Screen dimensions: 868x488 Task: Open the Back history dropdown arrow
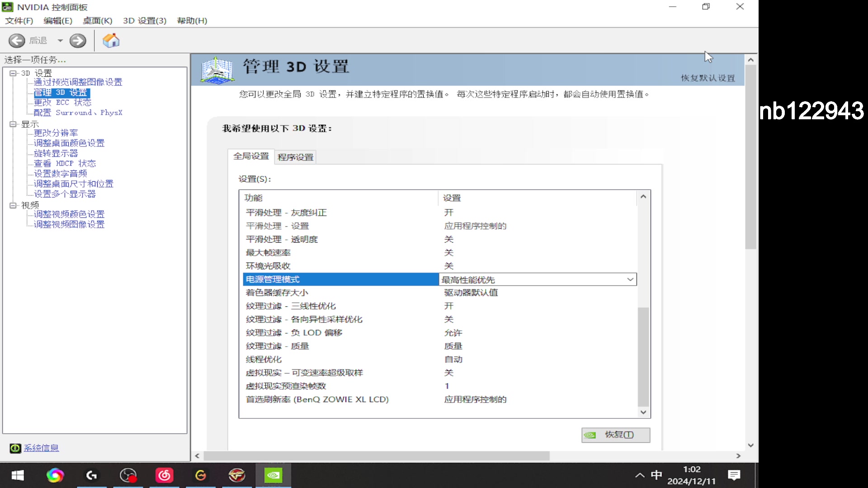coord(60,41)
